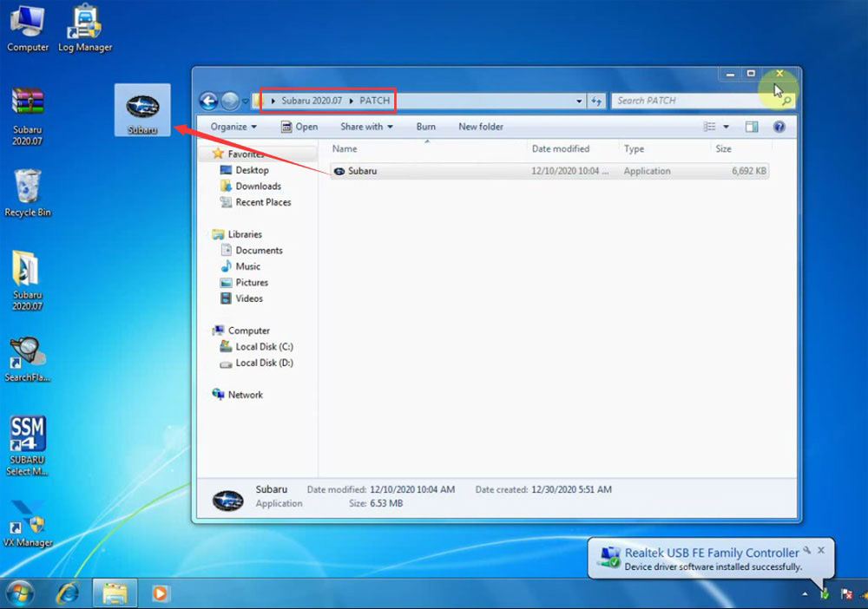This screenshot has width=868, height=609.
Task: Select Network in navigation pane
Action: 246,395
